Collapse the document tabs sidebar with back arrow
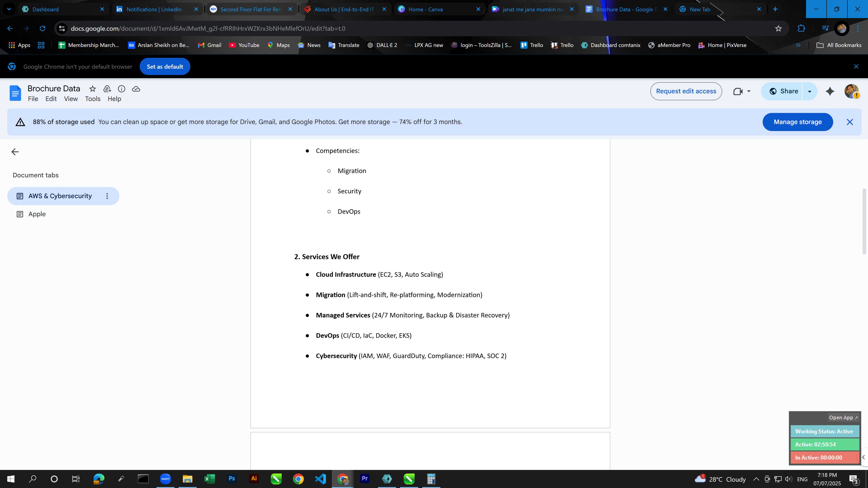The image size is (868, 488). click(x=15, y=152)
